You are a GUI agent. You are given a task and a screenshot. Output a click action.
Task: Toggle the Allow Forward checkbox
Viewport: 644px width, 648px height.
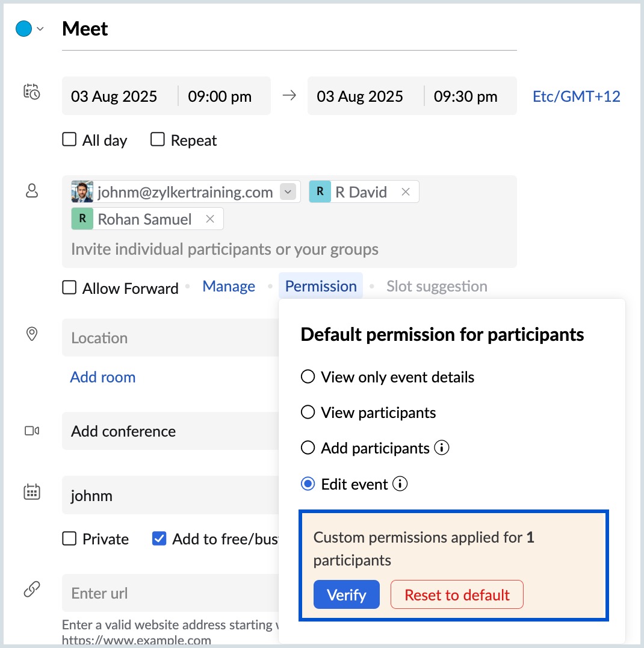pyautogui.click(x=69, y=287)
